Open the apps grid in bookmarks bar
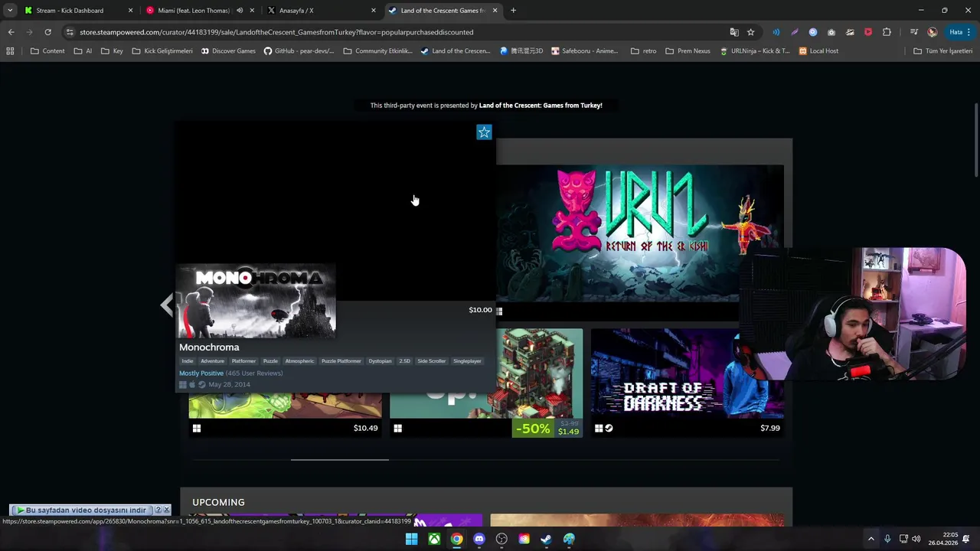The height and width of the screenshot is (551, 980). point(10,51)
